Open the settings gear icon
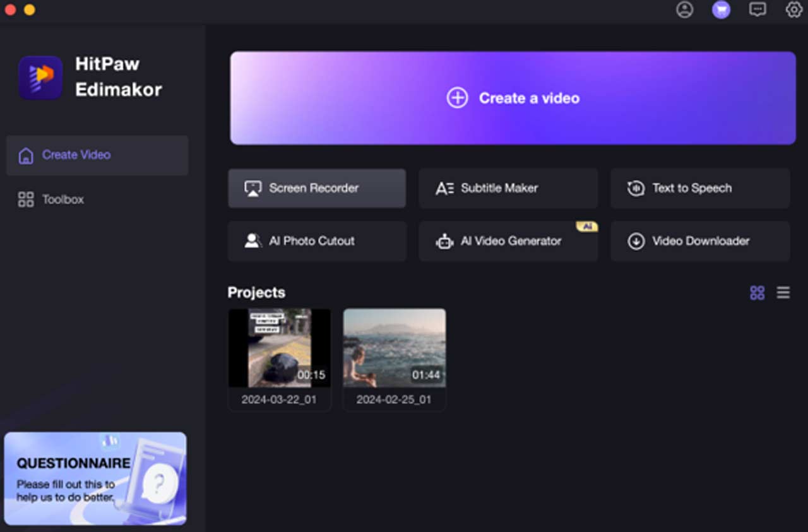The height and width of the screenshot is (532, 808). pyautogui.click(x=793, y=9)
